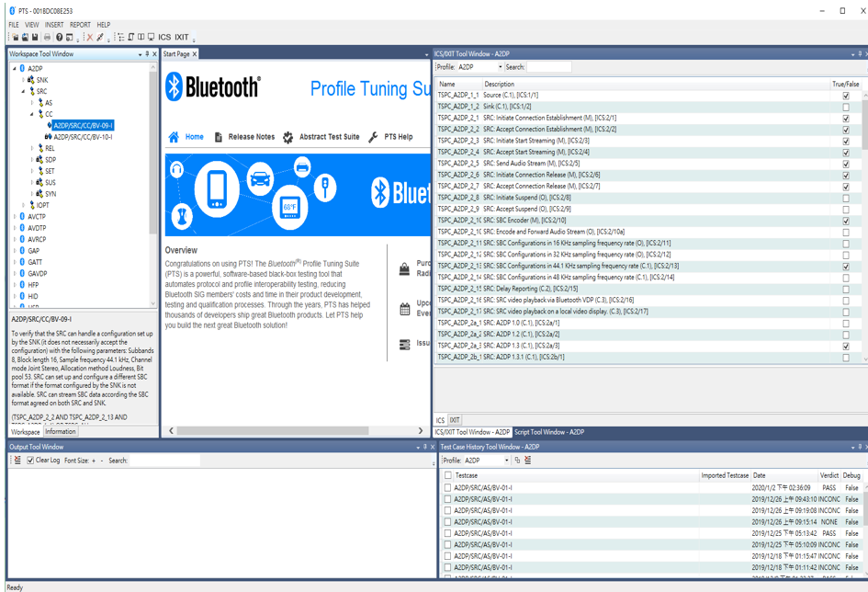The width and height of the screenshot is (868, 592).
Task: Click the Home house icon on Start Page
Action: pos(174,137)
